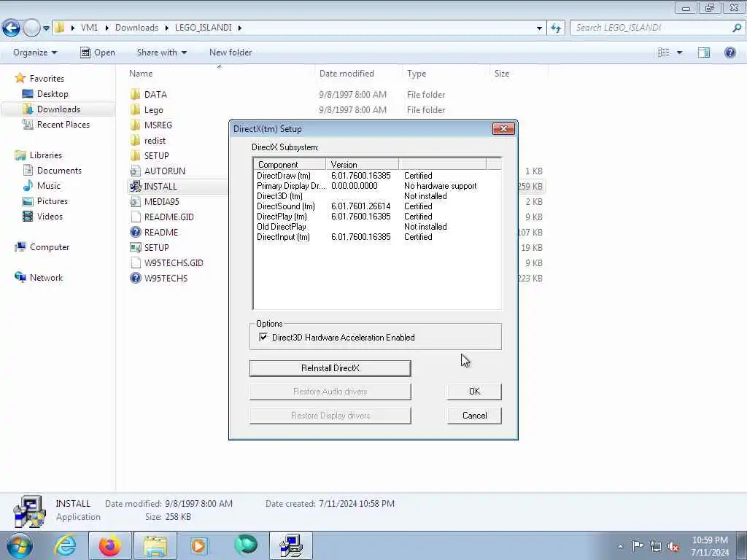Select the W95TECHS.GID file icon
The height and width of the screenshot is (560, 747).
pyautogui.click(x=135, y=262)
